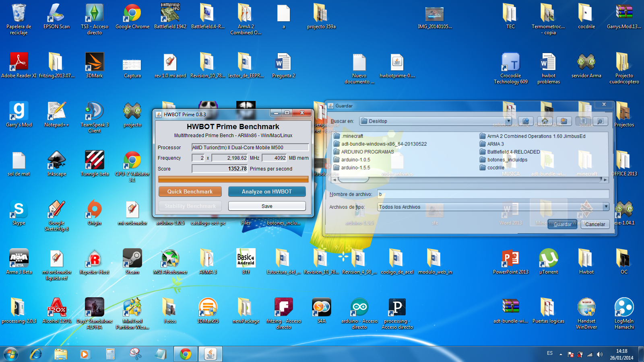Image resolution: width=644 pixels, height=362 pixels.
Task: Open the PowerPoint 2013 desktop icon
Action: click(511, 262)
